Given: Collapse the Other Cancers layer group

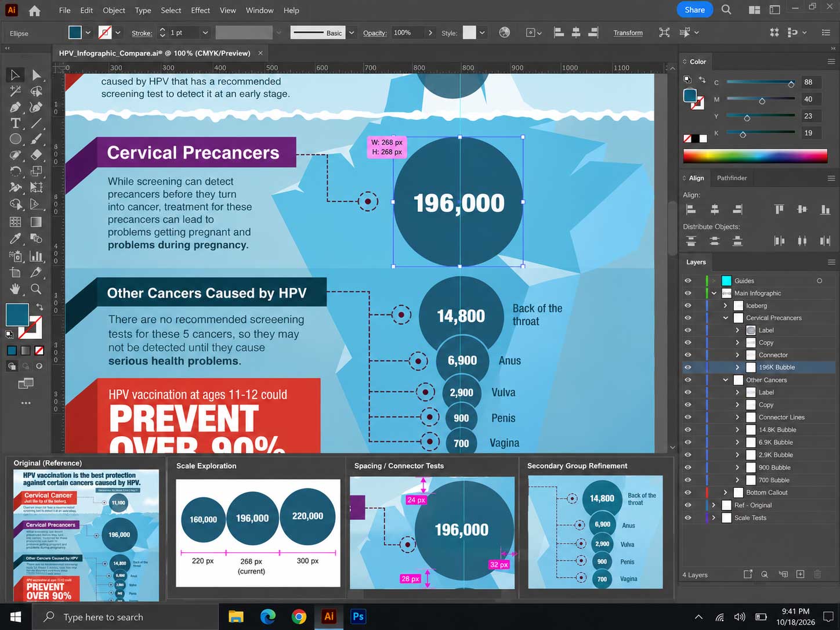Looking at the screenshot, I should (x=726, y=380).
